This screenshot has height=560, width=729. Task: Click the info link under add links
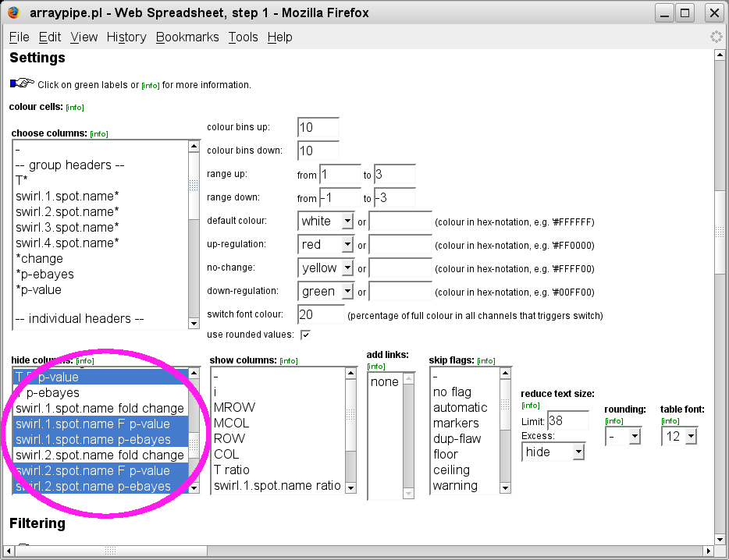point(376,367)
